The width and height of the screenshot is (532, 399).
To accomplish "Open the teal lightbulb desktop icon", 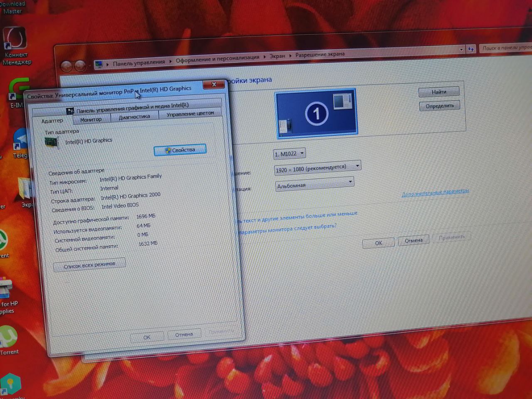I will 11,384.
